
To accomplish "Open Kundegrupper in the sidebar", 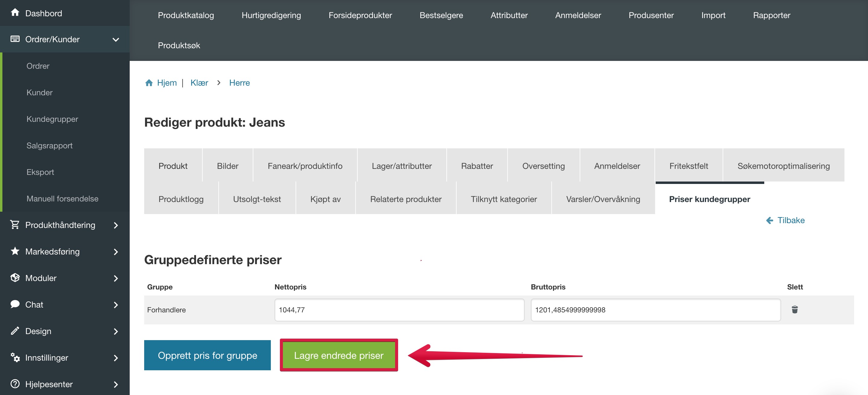I will pyautogui.click(x=52, y=119).
